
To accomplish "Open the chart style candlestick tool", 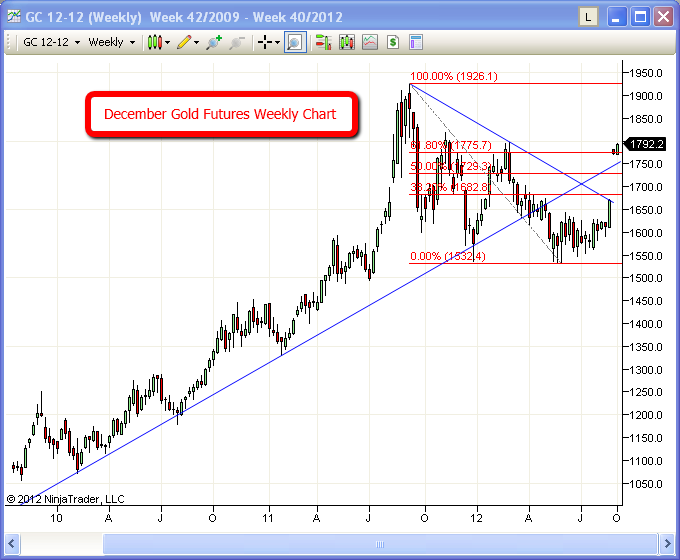I will coord(154,42).
